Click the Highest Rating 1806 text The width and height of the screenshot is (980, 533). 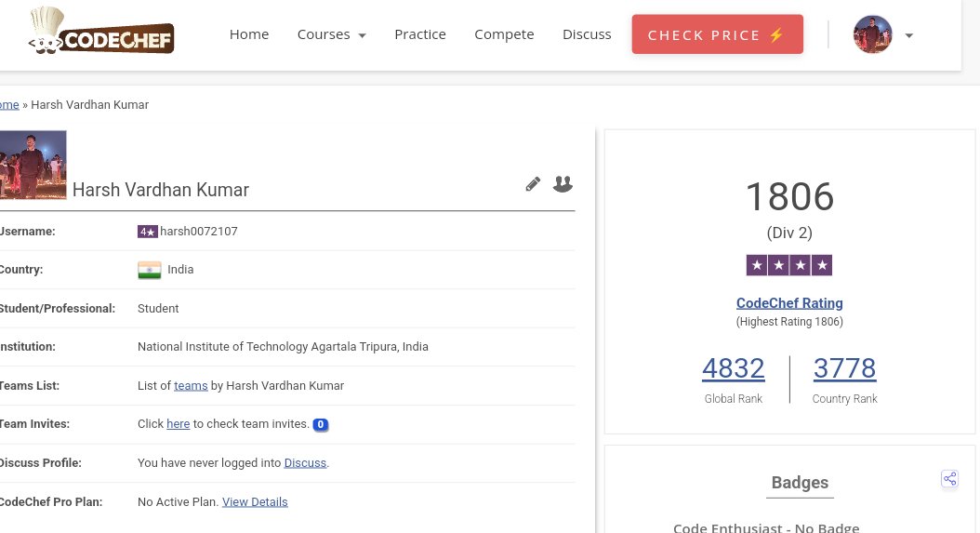tap(789, 322)
